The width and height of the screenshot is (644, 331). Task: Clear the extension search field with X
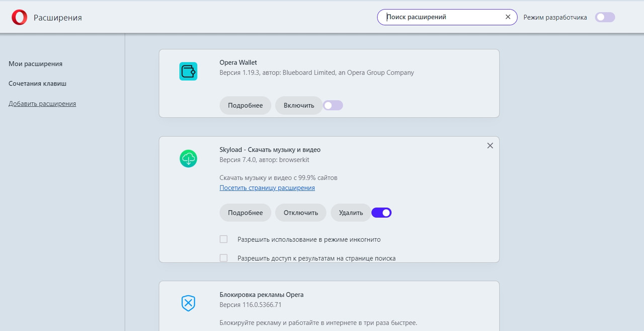tap(508, 17)
